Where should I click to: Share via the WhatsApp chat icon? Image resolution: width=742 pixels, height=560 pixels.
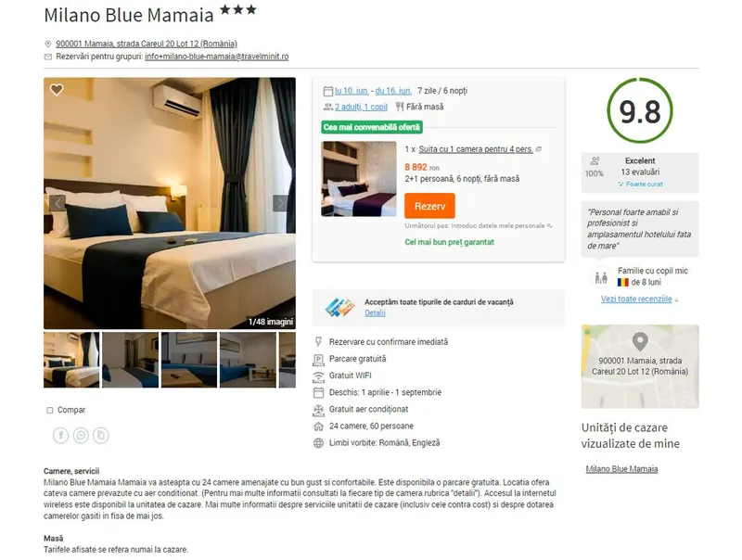click(81, 435)
